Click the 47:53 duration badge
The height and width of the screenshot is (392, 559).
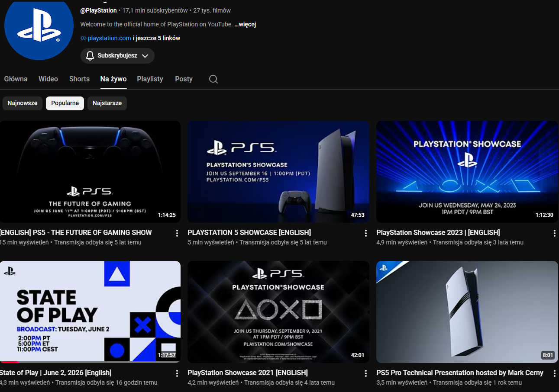point(357,215)
